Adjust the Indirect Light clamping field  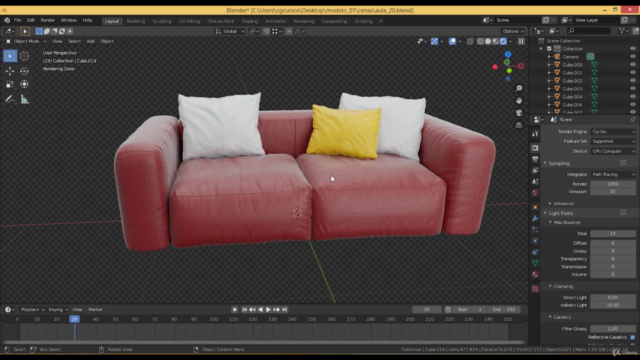[613, 305]
